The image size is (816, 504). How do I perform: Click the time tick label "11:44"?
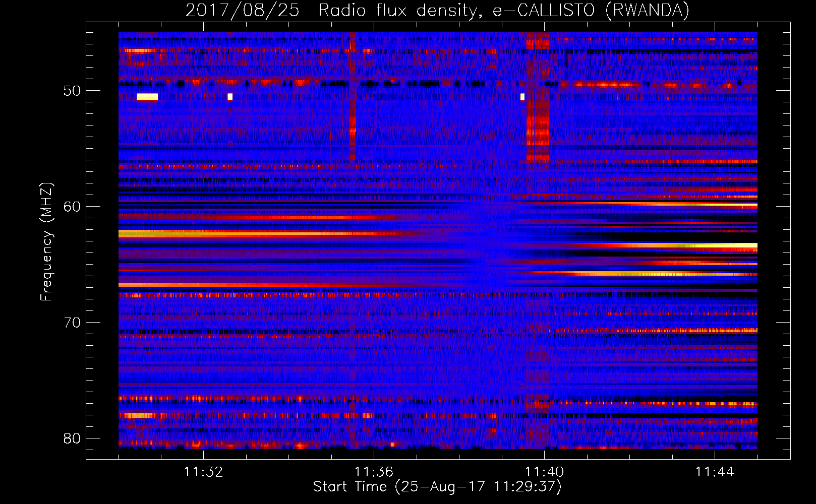click(x=715, y=472)
